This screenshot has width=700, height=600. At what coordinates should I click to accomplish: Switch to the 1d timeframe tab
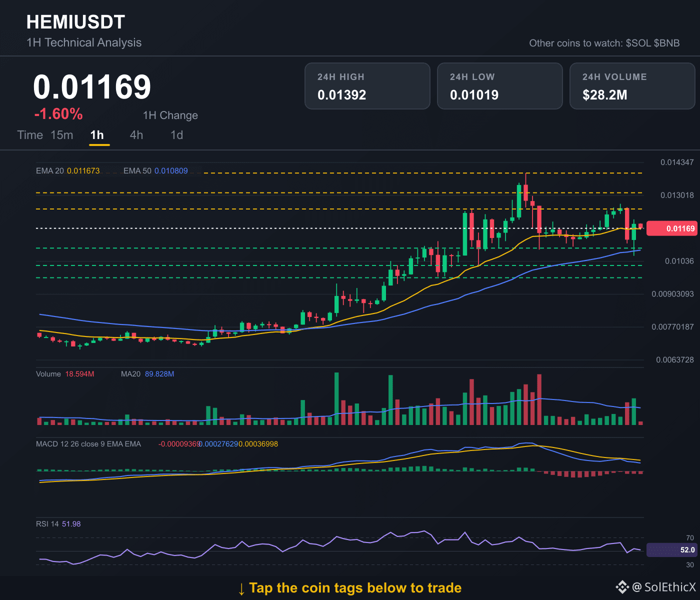coord(177,135)
